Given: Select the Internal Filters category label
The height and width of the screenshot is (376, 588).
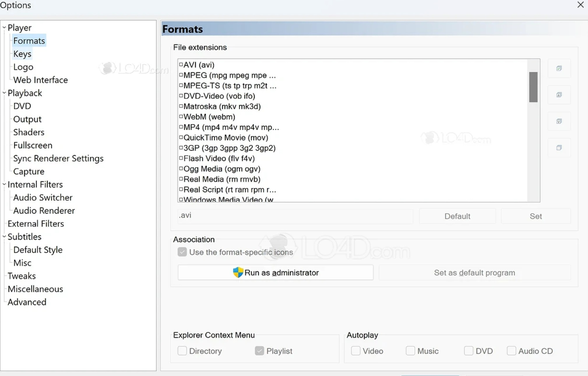Looking at the screenshot, I should (35, 185).
